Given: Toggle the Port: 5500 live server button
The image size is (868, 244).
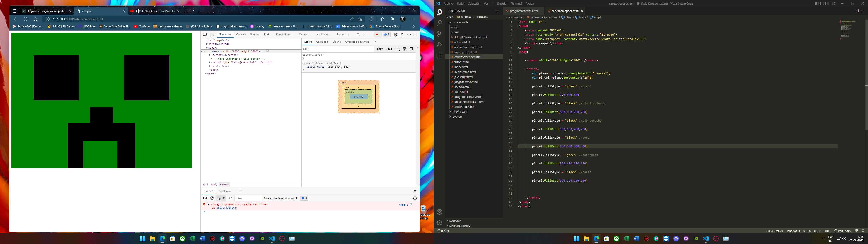Looking at the screenshot, I should point(843,231).
